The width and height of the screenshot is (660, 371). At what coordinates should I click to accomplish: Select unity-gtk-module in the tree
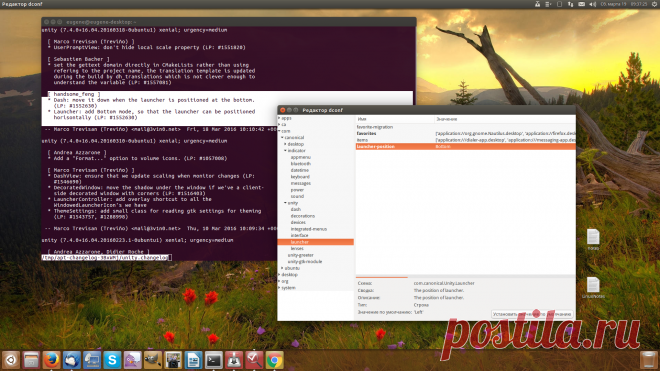pos(305,262)
